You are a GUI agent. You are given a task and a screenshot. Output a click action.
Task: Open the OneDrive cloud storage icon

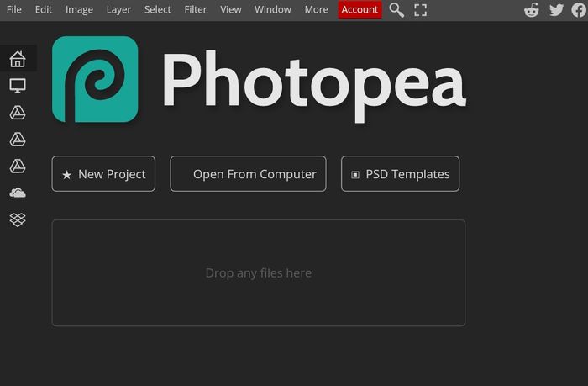(18, 193)
